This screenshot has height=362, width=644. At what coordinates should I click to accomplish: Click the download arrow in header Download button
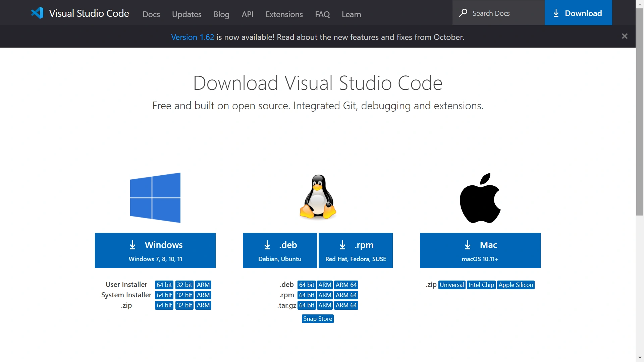pos(556,13)
